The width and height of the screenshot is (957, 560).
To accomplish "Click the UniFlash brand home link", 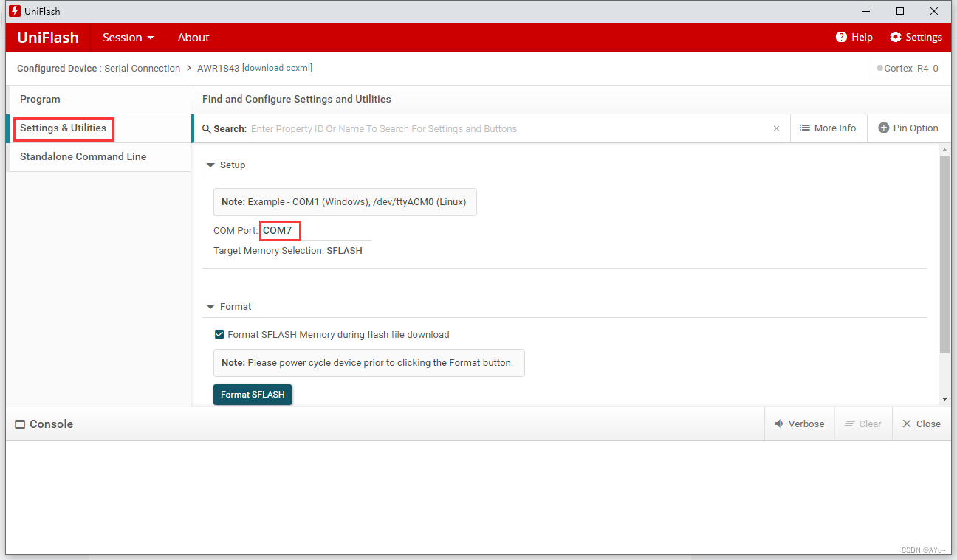I will [48, 38].
